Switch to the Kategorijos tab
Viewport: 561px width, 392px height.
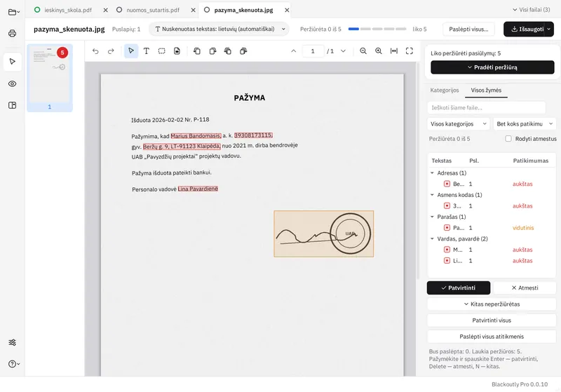point(445,90)
